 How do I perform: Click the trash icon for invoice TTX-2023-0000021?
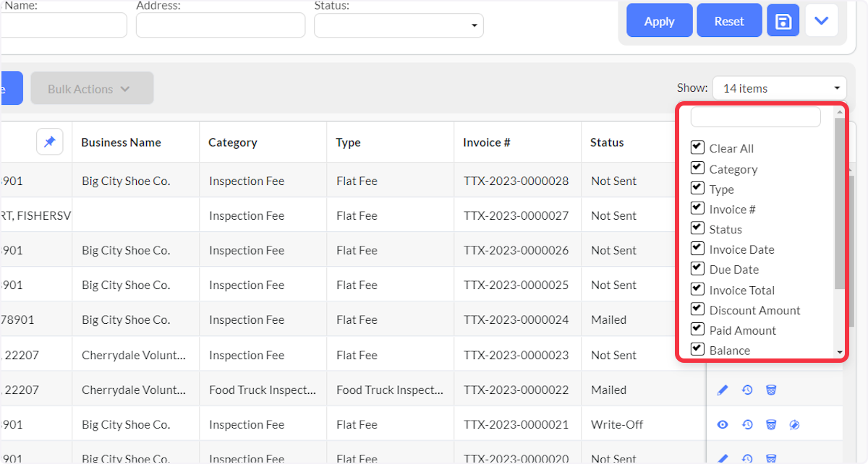pos(771,425)
